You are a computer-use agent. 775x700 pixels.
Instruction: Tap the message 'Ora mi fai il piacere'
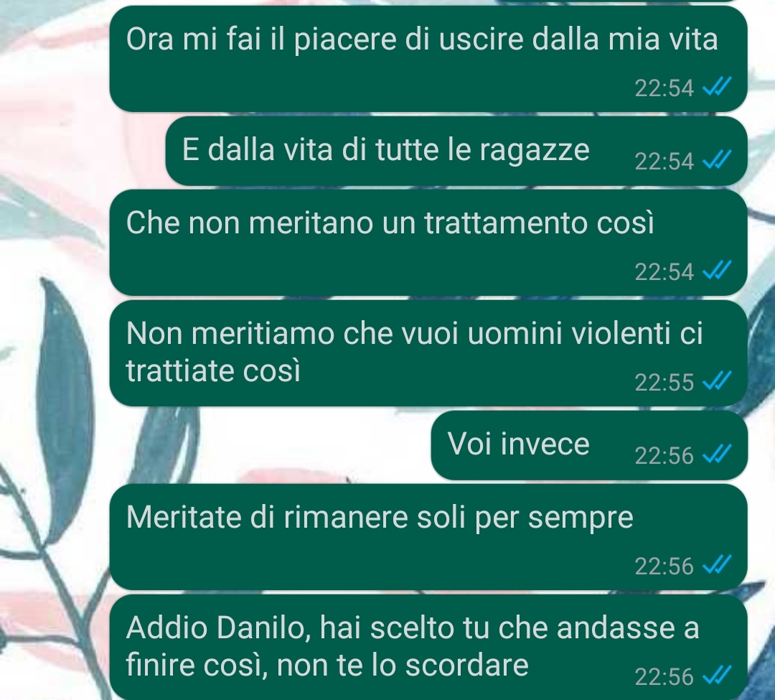[x=428, y=59]
